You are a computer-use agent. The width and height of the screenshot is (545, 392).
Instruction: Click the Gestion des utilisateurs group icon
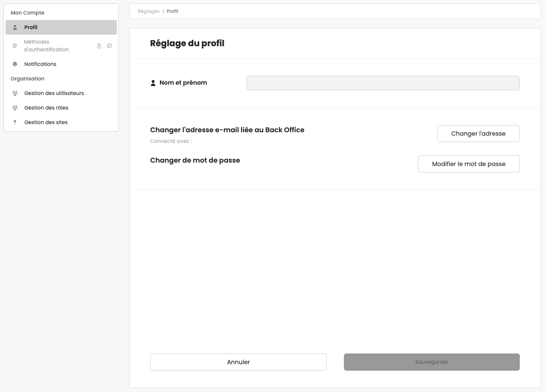15,93
